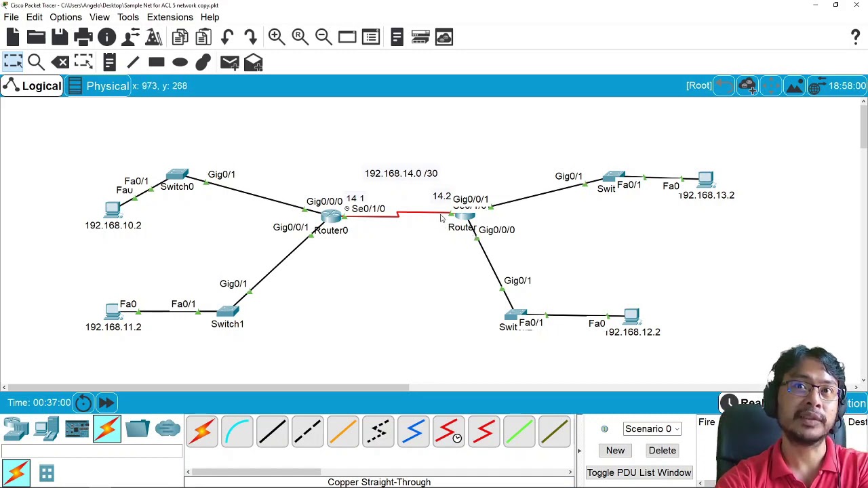Switch to the Physical workspace tab
This screenshot has height=488, width=868.
pyautogui.click(x=98, y=86)
